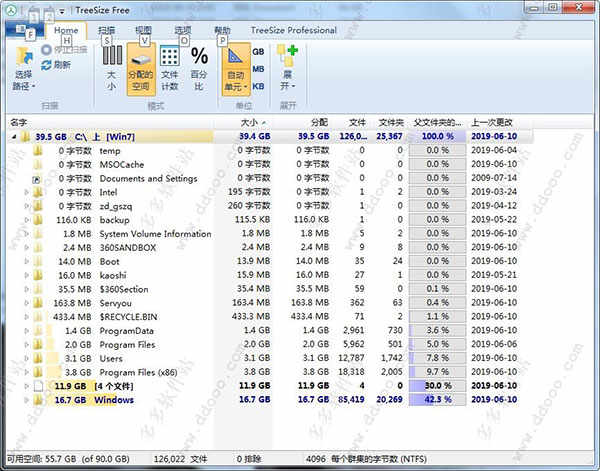This screenshot has width=600, height=471.
Task: Set display unit to KB
Action: click(258, 86)
